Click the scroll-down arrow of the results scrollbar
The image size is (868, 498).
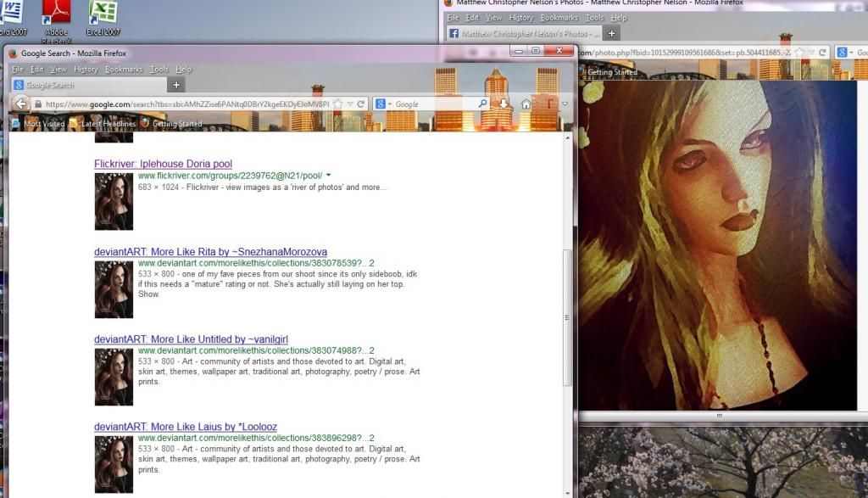pyautogui.click(x=567, y=492)
